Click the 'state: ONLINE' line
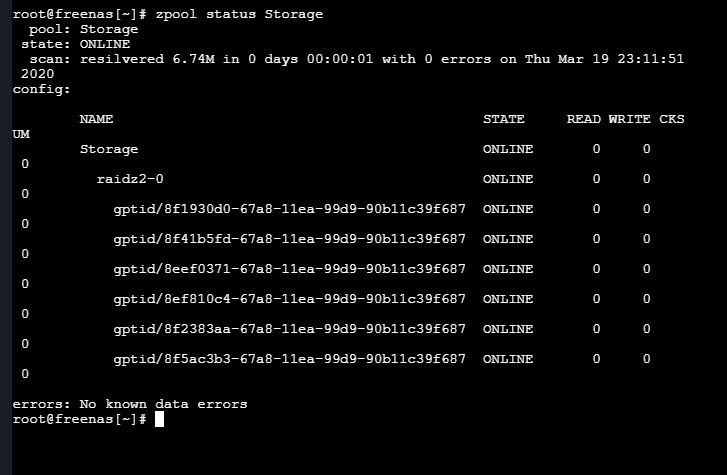The image size is (727, 475). pos(76,44)
